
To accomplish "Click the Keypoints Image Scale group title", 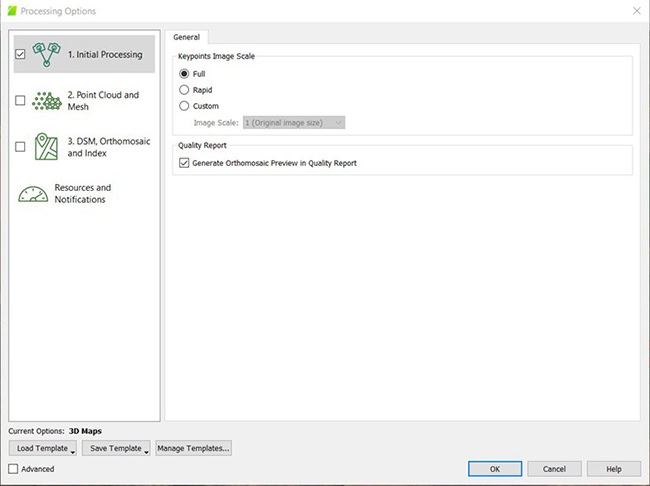I will [x=216, y=56].
